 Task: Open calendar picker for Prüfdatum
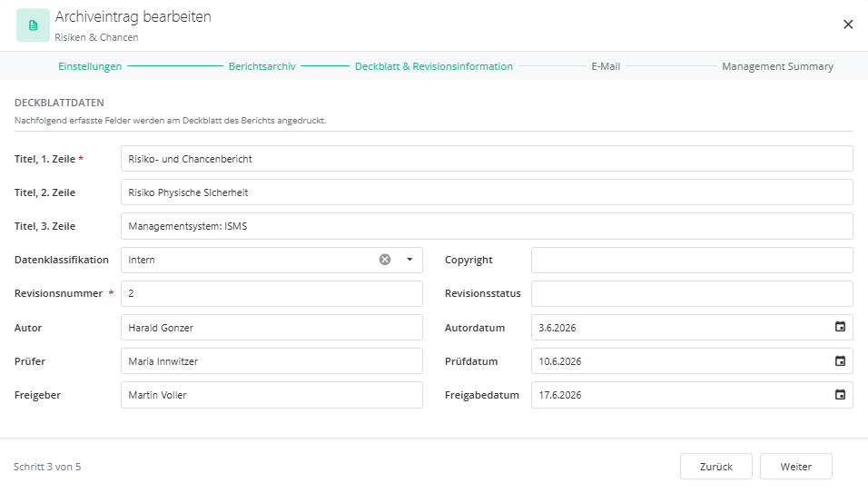click(x=840, y=360)
